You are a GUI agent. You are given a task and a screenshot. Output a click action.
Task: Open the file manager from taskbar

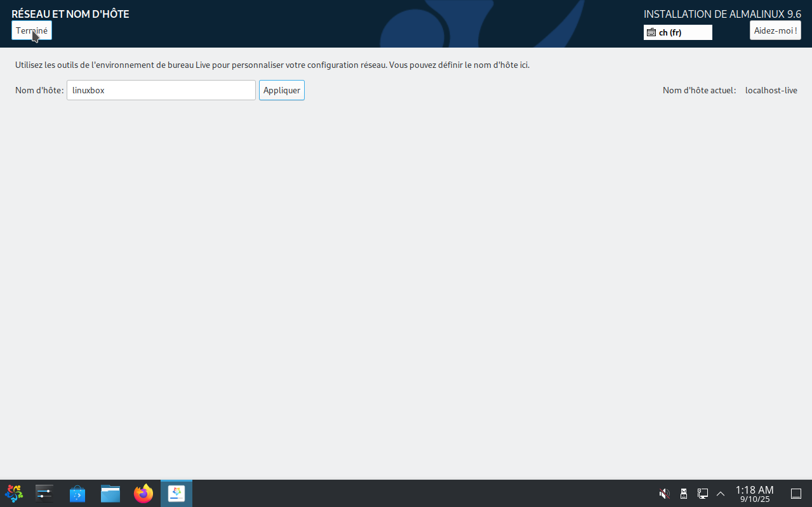click(110, 493)
